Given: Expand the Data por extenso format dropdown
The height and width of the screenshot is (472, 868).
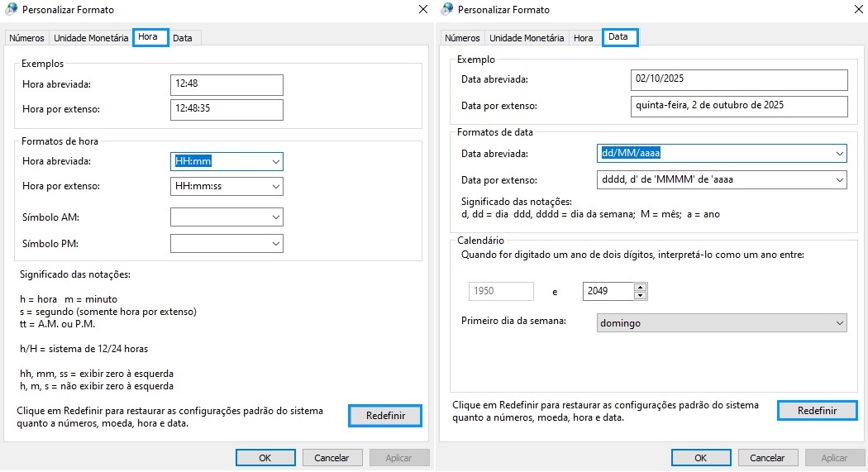Looking at the screenshot, I should click(x=839, y=179).
